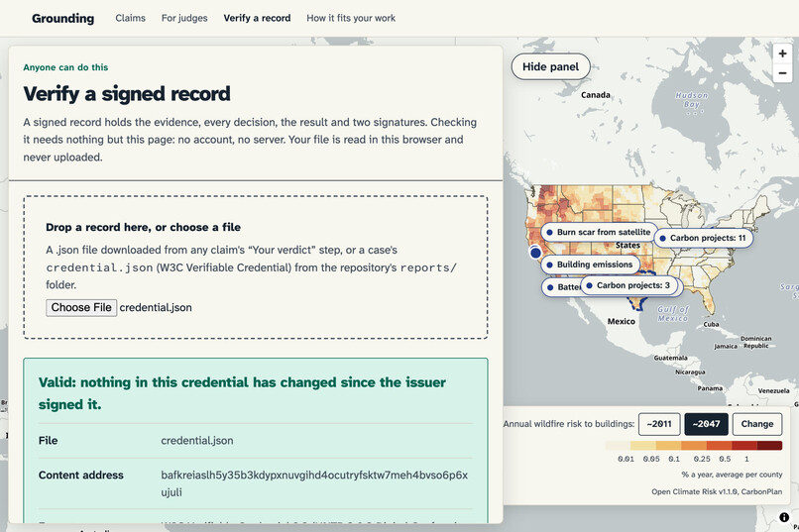799x532 pixels.
Task: Open How it fits your work page
Action: click(x=351, y=18)
